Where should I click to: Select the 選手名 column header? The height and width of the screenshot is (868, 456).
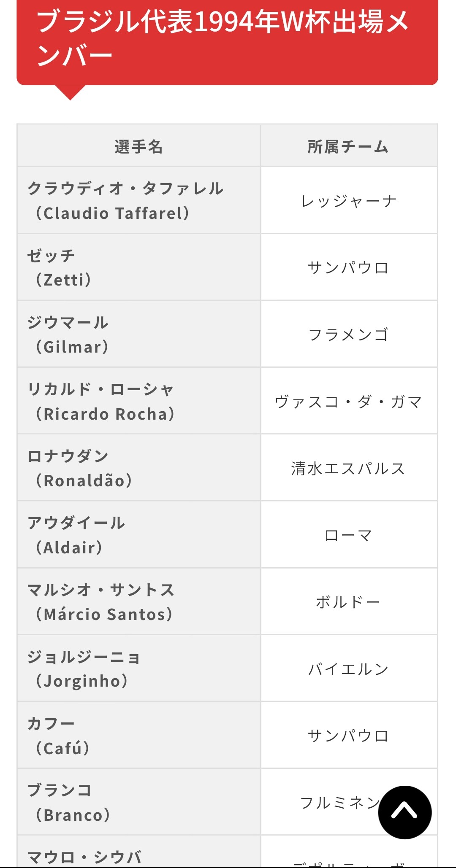[x=138, y=146]
